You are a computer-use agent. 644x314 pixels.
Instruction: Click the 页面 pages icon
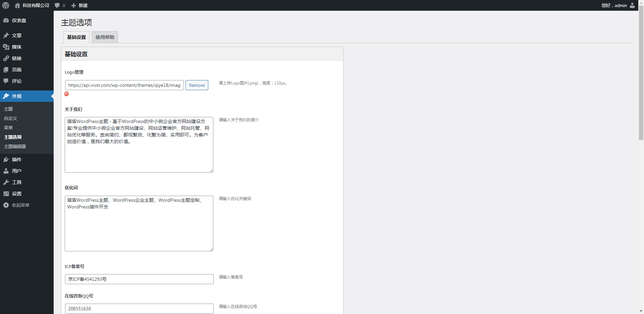[x=6, y=70]
